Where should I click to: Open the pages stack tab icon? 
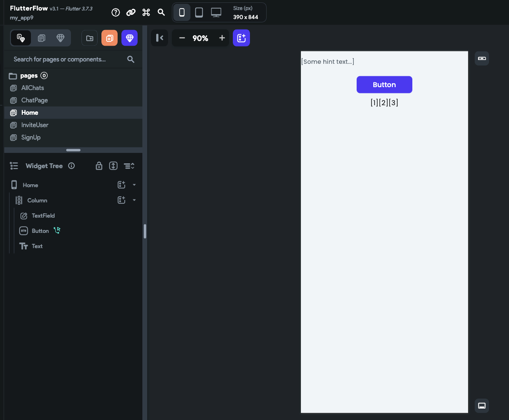point(41,38)
